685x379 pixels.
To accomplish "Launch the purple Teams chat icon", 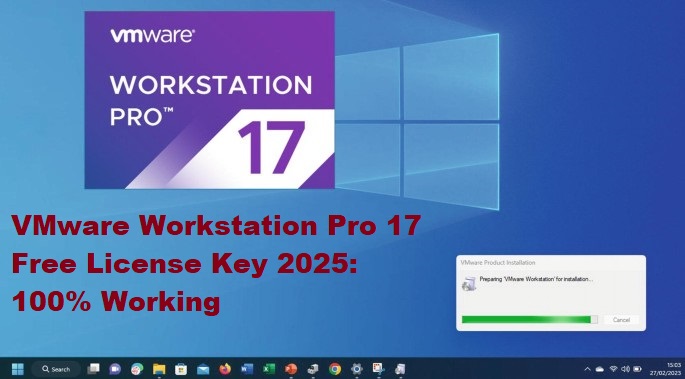I will tap(115, 369).
